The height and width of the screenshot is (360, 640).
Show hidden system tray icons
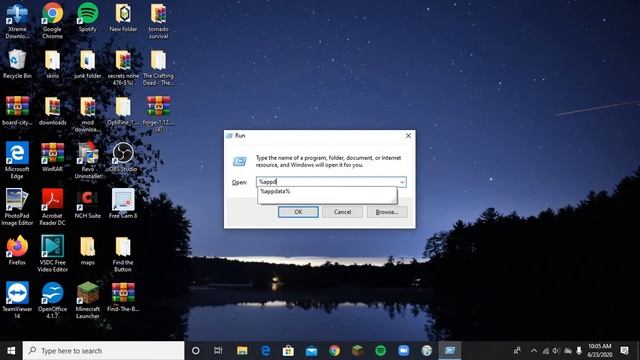pyautogui.click(x=534, y=351)
